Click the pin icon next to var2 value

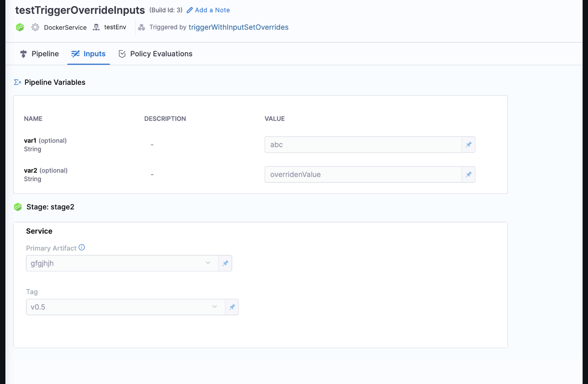(468, 175)
